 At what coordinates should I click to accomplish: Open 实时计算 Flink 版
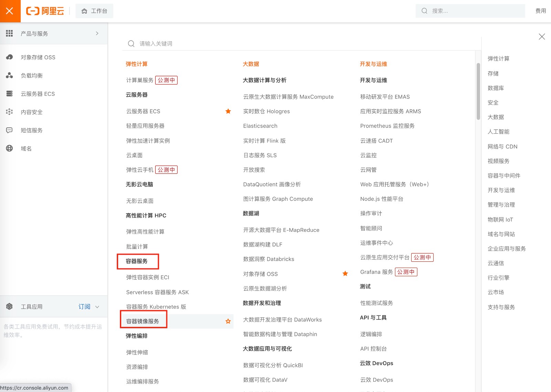tap(264, 141)
